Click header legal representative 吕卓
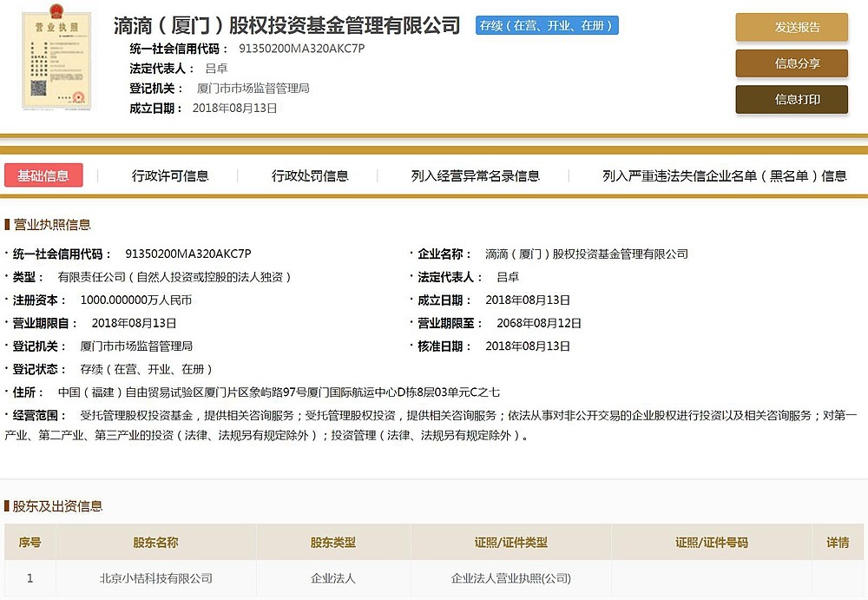 (216, 68)
